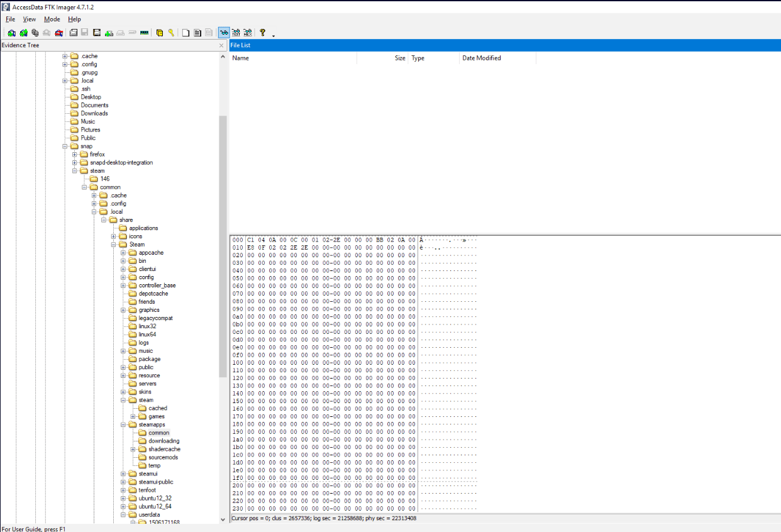Sort file list by Type column
The width and height of the screenshot is (781, 532).
coord(434,58)
